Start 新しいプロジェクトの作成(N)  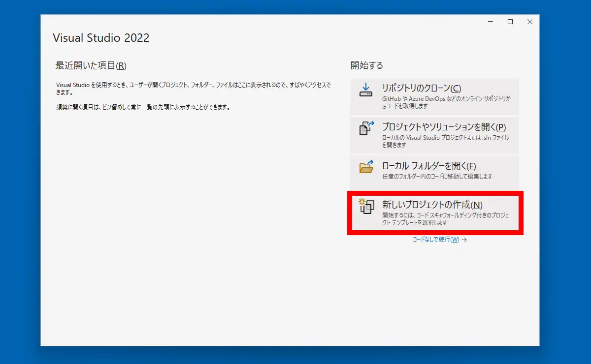click(435, 213)
